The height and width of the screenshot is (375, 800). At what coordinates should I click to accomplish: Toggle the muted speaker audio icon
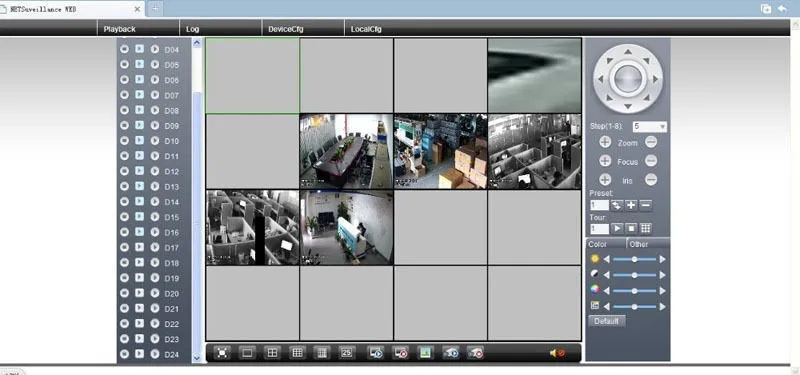[557, 353]
